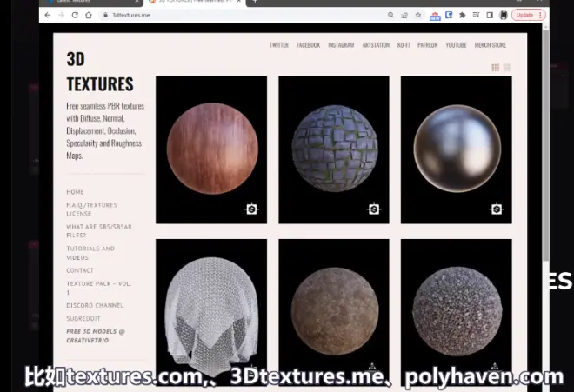574x392 pixels.
Task: Open the KO-FI nav link
Action: (404, 45)
